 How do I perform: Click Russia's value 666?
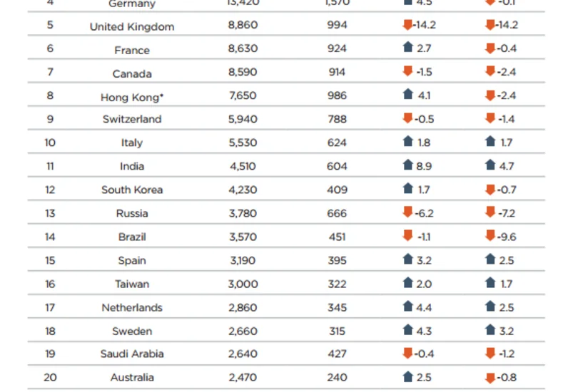[x=337, y=213]
